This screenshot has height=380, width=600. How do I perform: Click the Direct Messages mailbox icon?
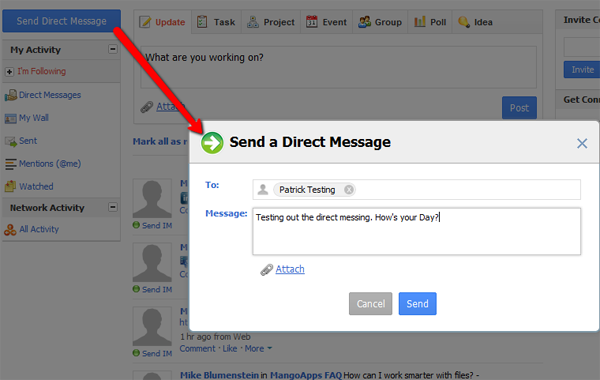pyautogui.click(x=11, y=95)
